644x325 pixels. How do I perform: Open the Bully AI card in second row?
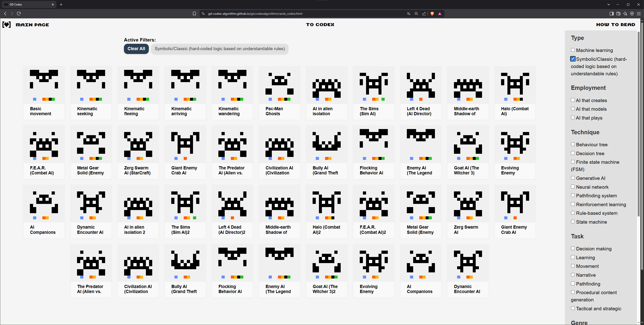(x=326, y=152)
